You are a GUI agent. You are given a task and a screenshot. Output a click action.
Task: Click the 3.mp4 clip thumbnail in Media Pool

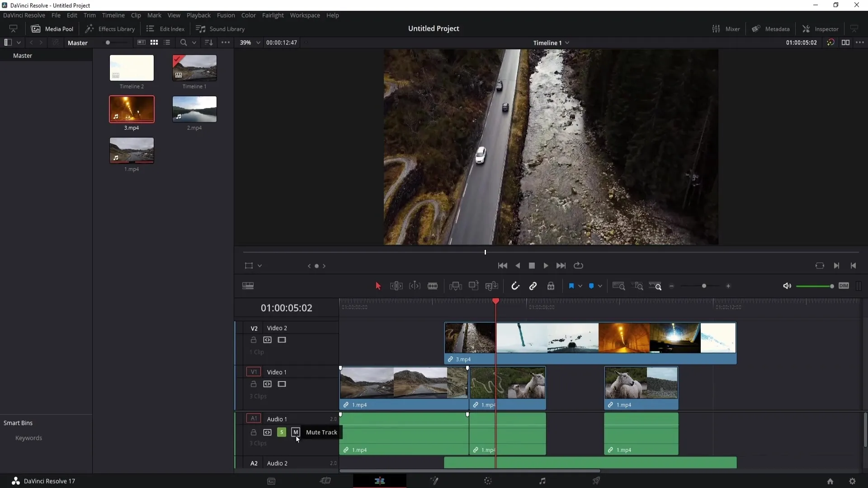[132, 109]
